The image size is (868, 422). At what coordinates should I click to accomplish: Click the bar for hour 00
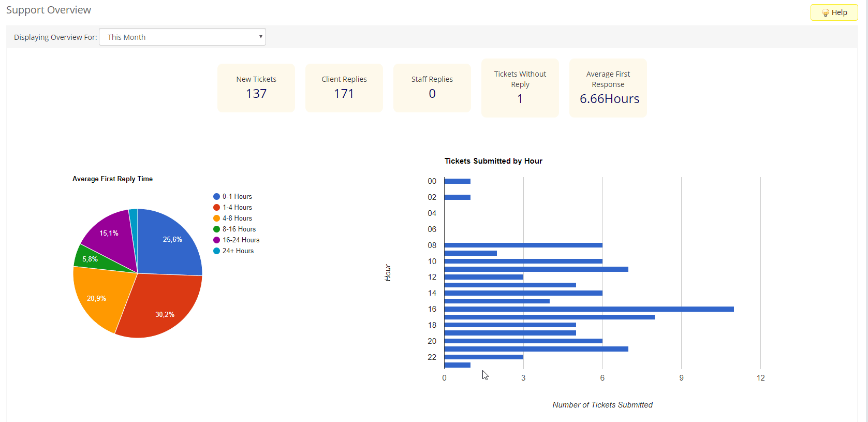tap(457, 181)
